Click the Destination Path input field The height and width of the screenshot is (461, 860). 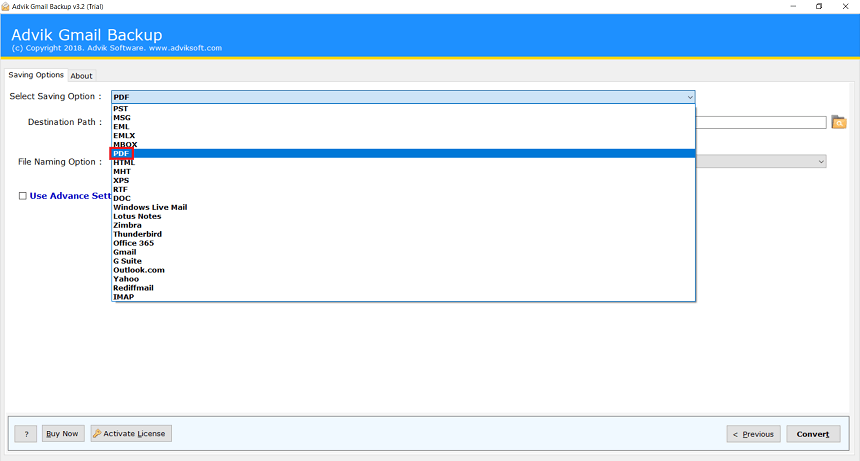pyautogui.click(x=761, y=122)
